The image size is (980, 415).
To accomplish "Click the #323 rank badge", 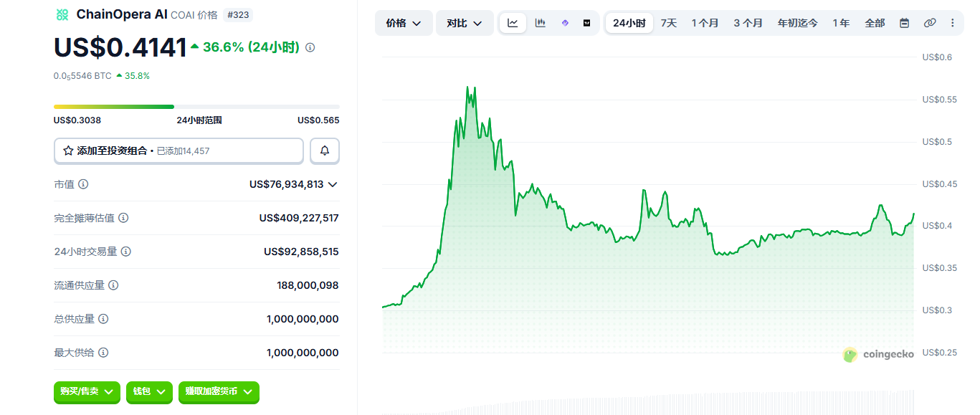I will point(238,15).
